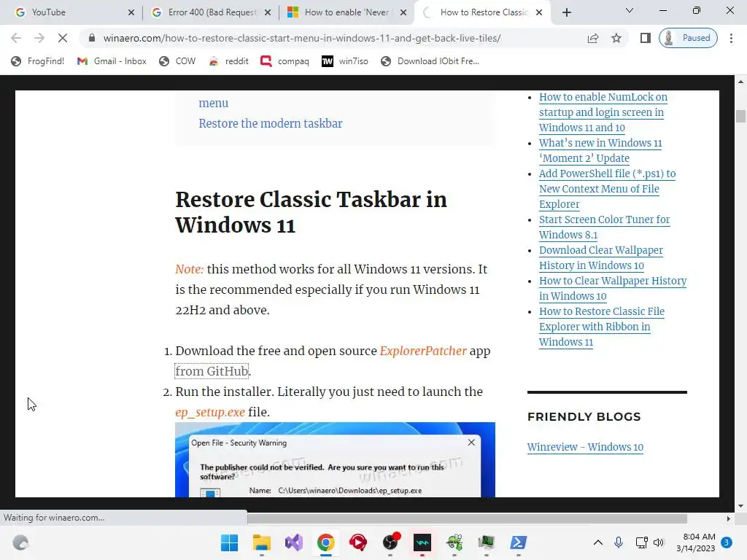Click the scroll up arrow of page
The width and height of the screenshot is (747, 560).
pyautogui.click(x=740, y=82)
